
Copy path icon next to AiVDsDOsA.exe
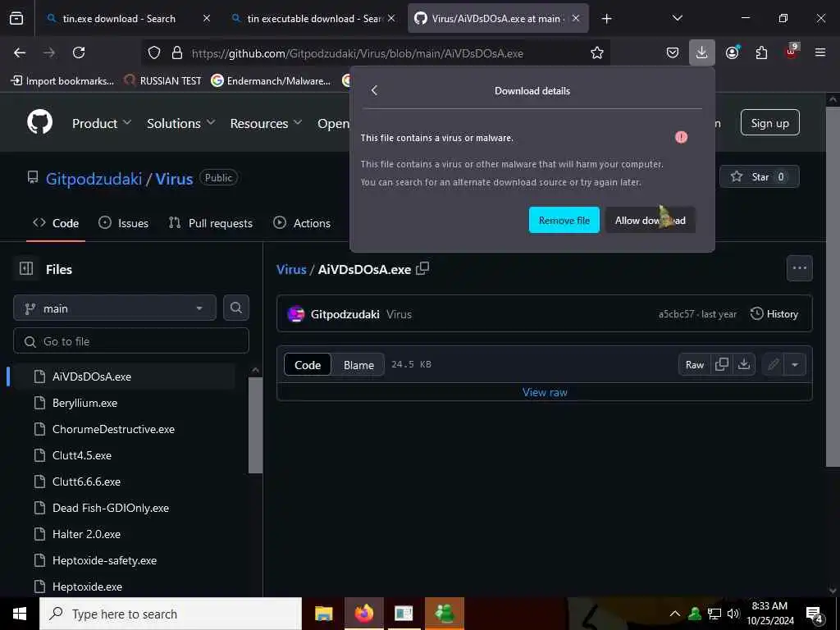[422, 268]
